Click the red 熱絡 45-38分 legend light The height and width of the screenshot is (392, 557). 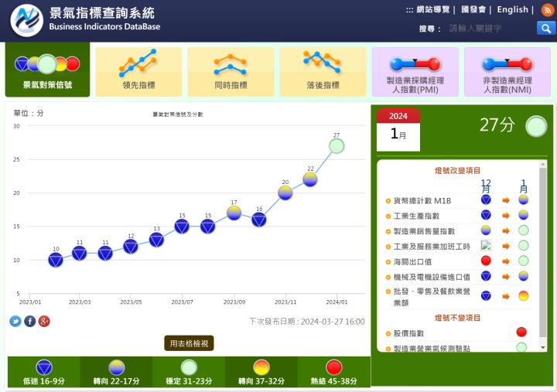334,368
